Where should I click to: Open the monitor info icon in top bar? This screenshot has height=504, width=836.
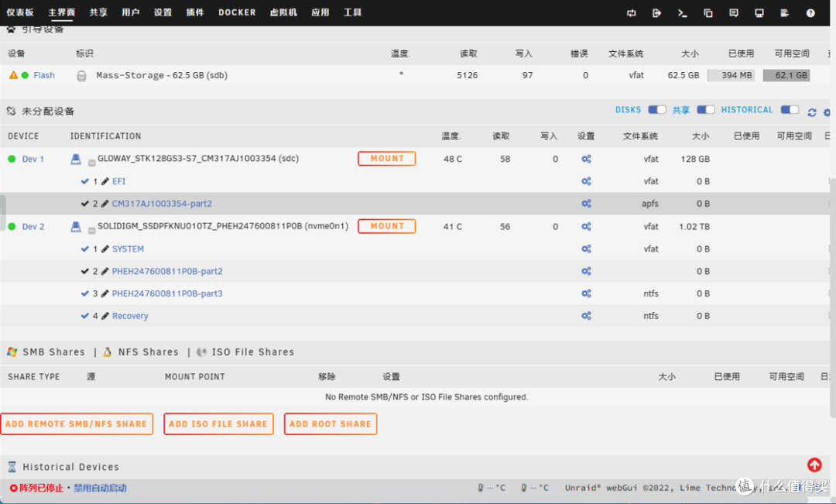[x=759, y=13]
